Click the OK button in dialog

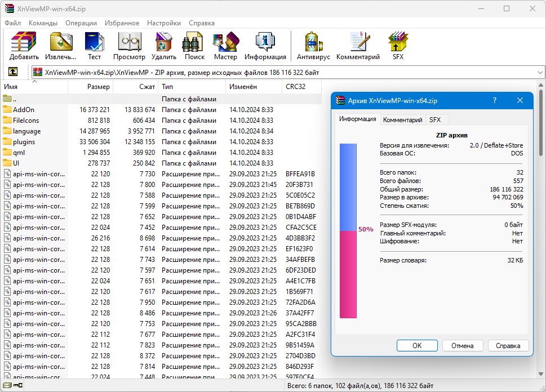point(417,346)
